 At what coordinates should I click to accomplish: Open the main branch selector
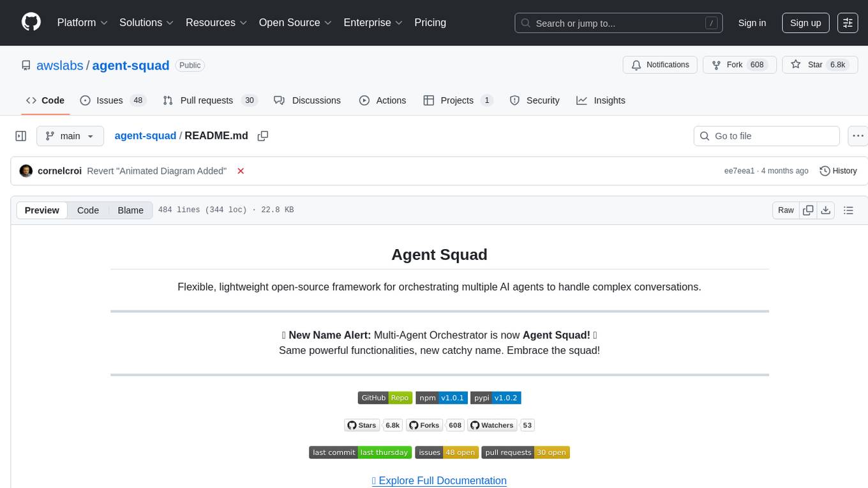pos(70,136)
